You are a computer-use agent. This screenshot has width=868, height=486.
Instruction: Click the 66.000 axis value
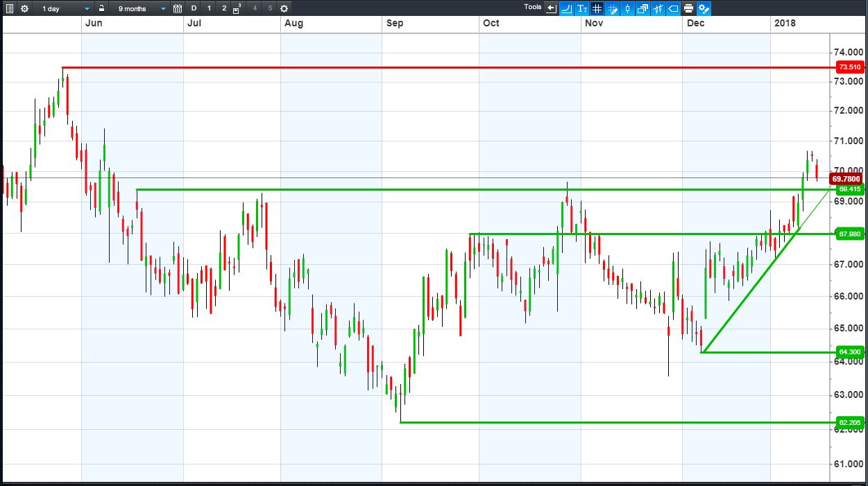[848, 296]
